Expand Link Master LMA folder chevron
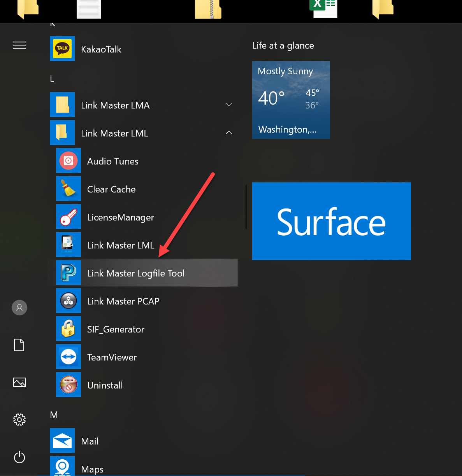 click(x=229, y=105)
